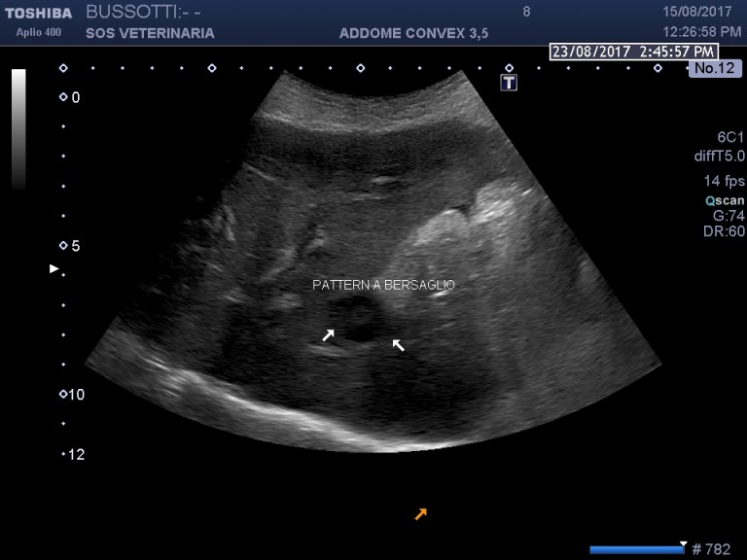Select the 0 cm depth marker
Screen dimensions: 747x560
pos(70,97)
